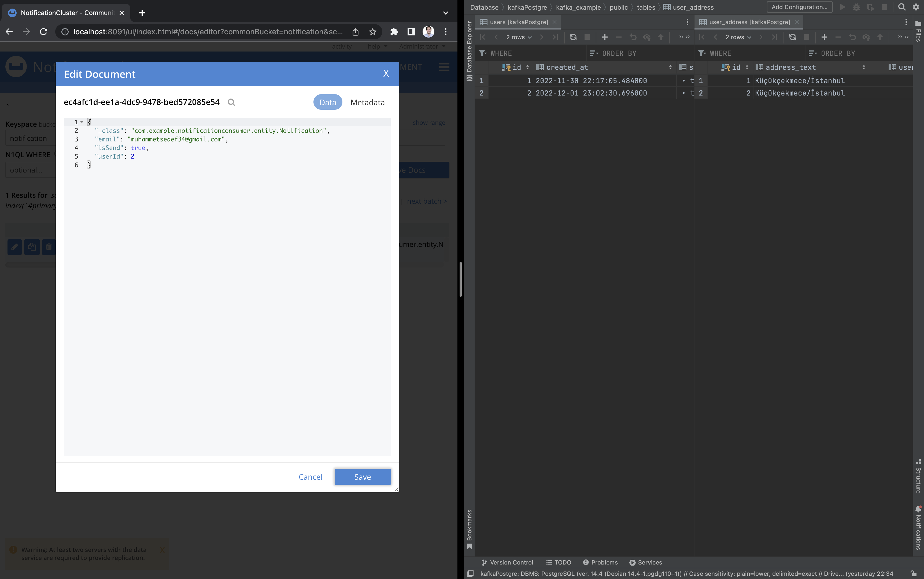Open user_address rows-count dropdown
Screen dimensions: 924x579
point(738,37)
